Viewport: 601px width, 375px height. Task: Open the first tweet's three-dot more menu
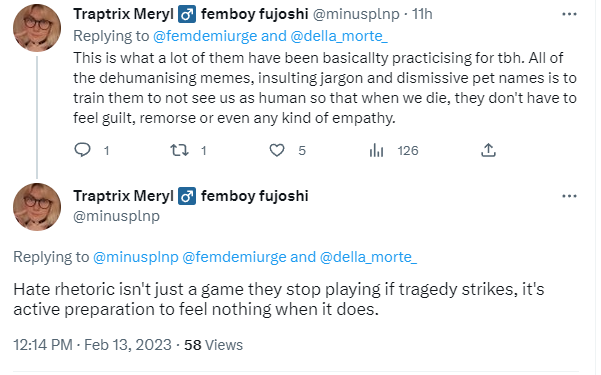[569, 15]
